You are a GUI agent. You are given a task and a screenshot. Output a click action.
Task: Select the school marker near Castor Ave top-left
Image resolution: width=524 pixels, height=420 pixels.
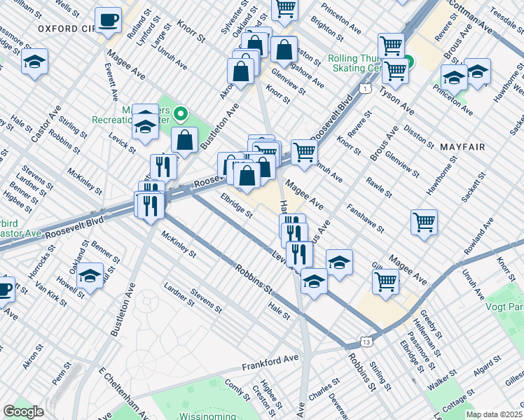pos(34,64)
